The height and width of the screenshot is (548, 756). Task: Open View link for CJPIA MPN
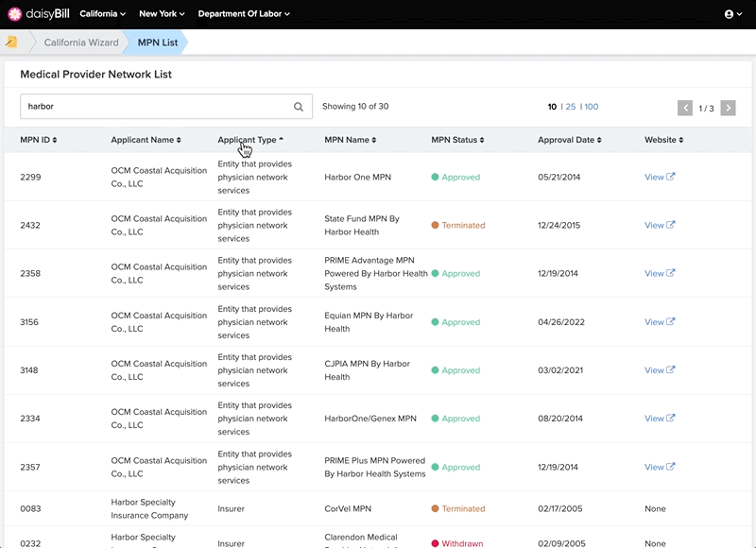tap(654, 370)
